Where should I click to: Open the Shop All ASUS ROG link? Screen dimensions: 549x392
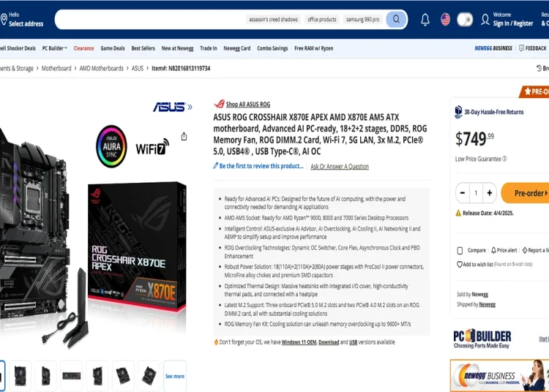(x=248, y=104)
